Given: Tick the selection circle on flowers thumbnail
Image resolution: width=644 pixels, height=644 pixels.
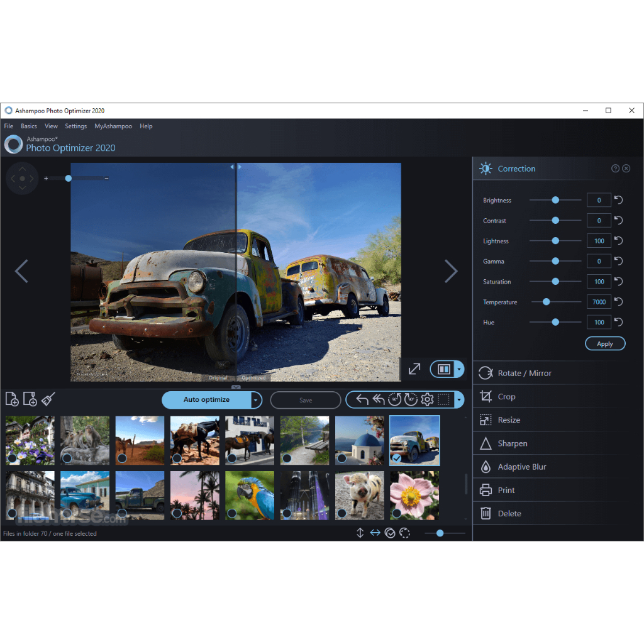Looking at the screenshot, I should point(13,458).
